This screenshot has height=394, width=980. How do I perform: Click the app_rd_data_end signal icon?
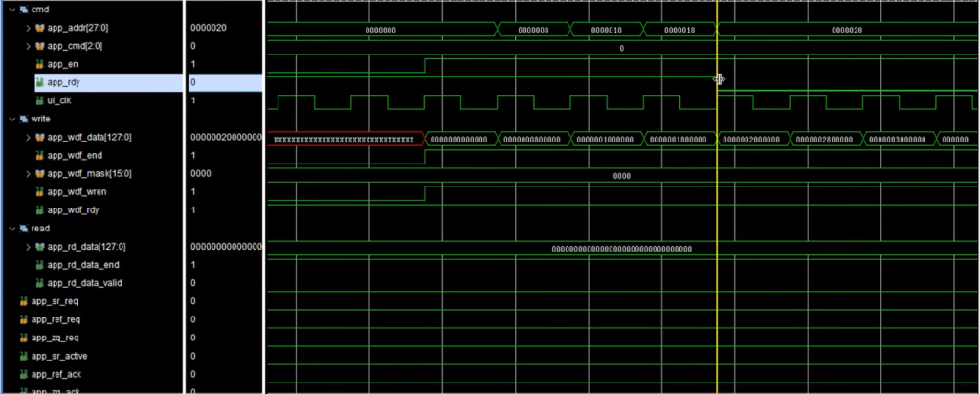(40, 265)
